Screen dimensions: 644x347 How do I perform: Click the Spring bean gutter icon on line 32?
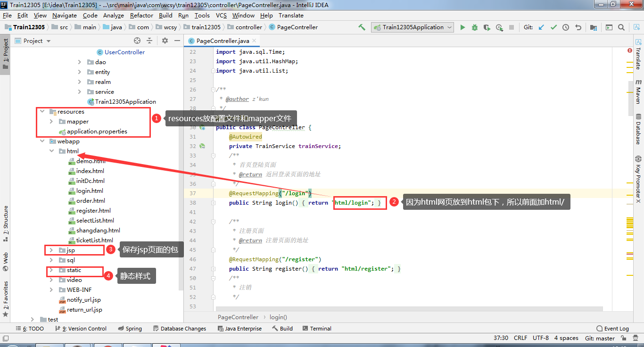click(x=203, y=146)
